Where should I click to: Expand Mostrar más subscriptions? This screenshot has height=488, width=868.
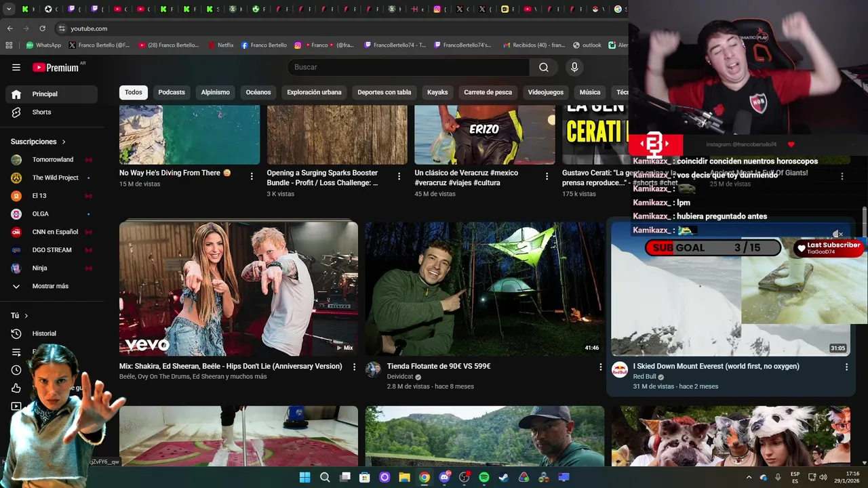pyautogui.click(x=52, y=286)
